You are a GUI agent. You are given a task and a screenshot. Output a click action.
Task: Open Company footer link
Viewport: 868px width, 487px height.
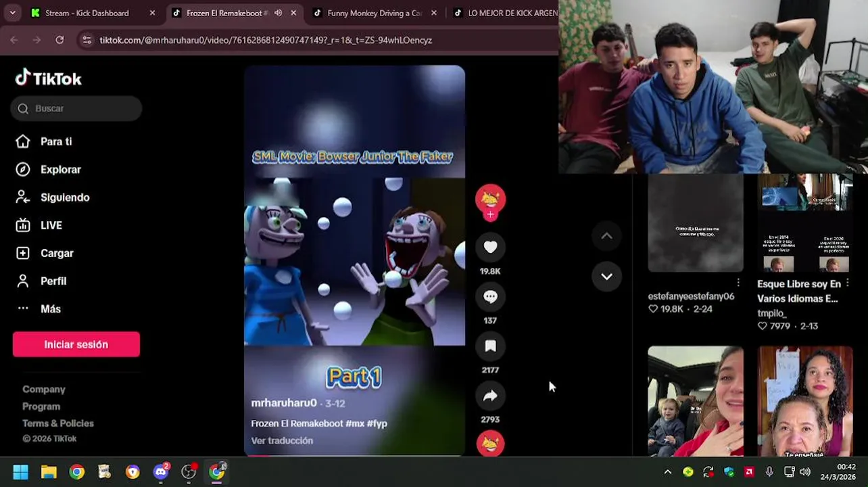coord(44,389)
